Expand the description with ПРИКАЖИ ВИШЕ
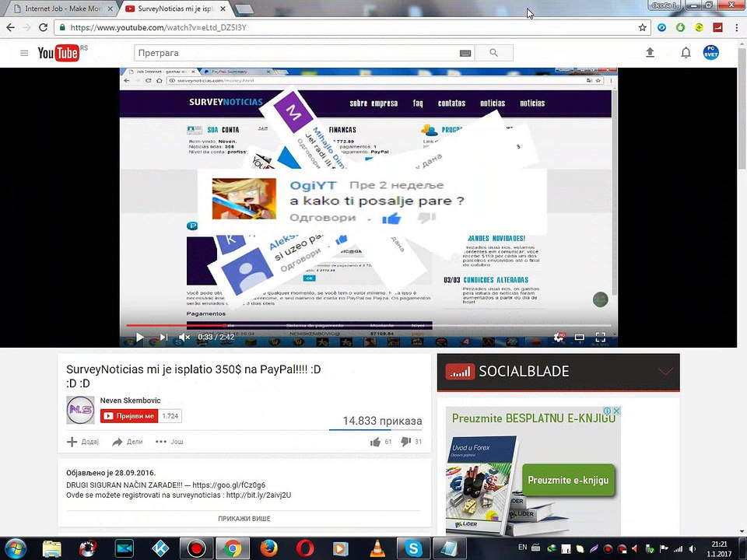This screenshot has height=560, width=747. (x=244, y=519)
